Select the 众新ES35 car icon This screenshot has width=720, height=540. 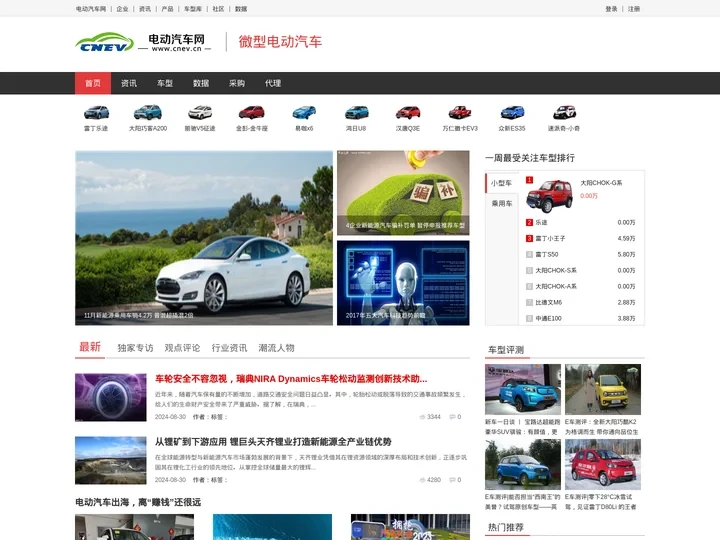(x=512, y=112)
